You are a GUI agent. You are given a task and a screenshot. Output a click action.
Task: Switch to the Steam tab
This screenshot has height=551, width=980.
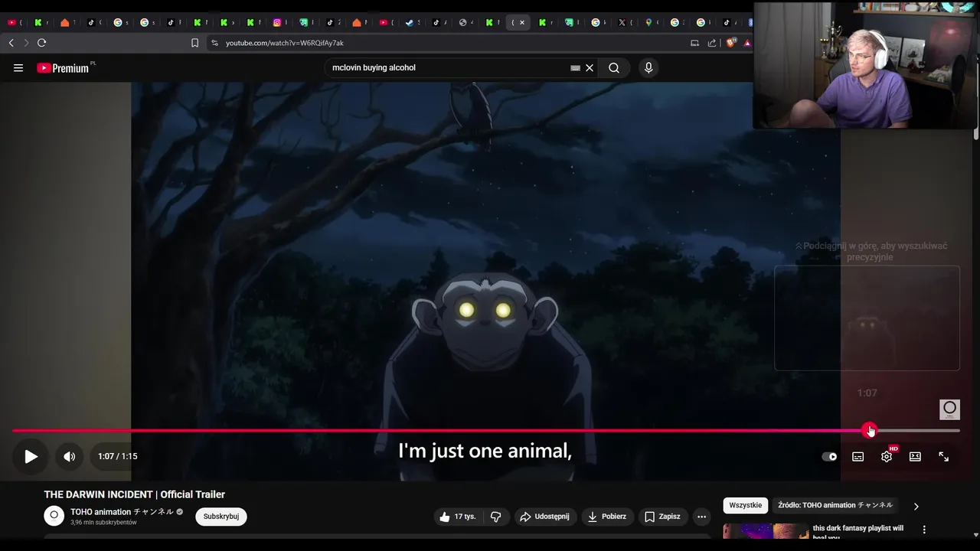(410, 22)
